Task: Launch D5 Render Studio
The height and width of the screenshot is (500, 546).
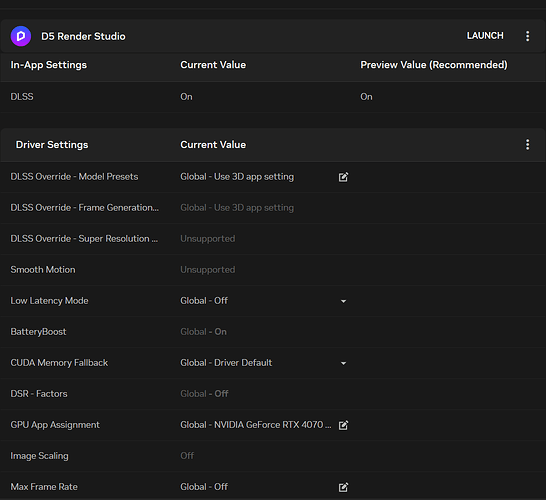Action: point(485,36)
